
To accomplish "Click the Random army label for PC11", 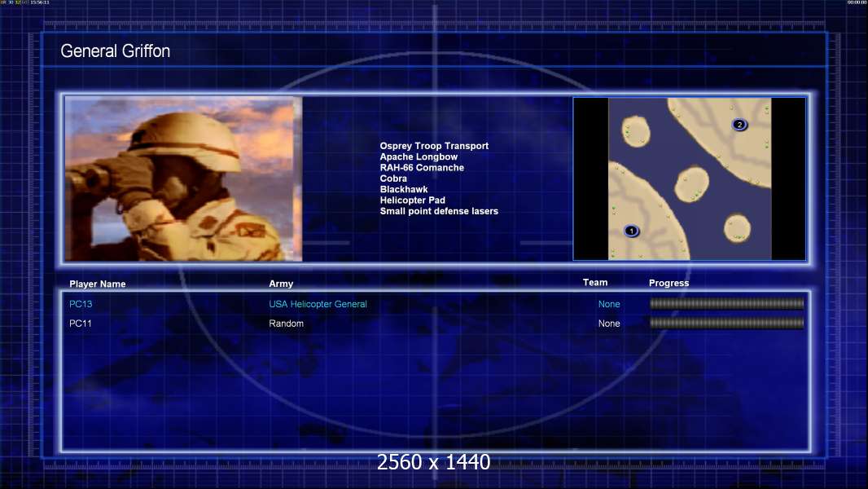I will (x=286, y=324).
